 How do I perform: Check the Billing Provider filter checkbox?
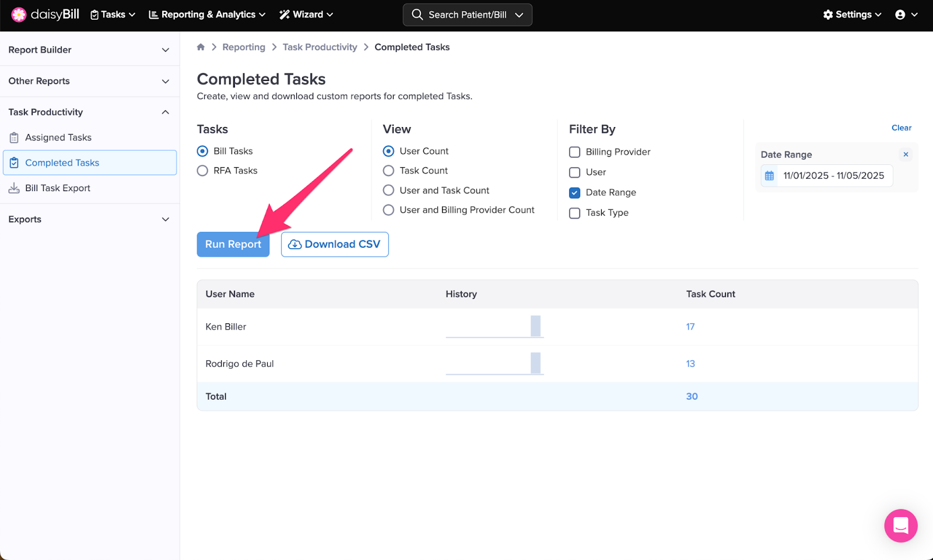574,152
